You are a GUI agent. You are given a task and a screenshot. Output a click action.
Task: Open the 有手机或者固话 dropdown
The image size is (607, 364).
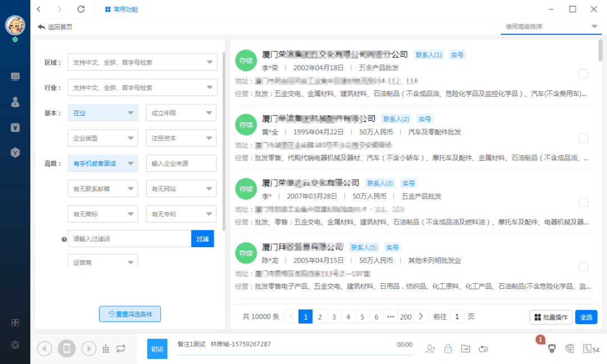[103, 163]
